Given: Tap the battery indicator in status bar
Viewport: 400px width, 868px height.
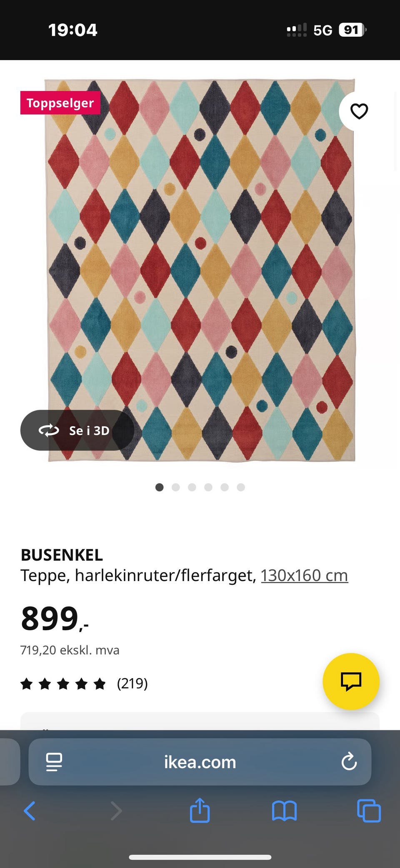Looking at the screenshot, I should point(352,30).
